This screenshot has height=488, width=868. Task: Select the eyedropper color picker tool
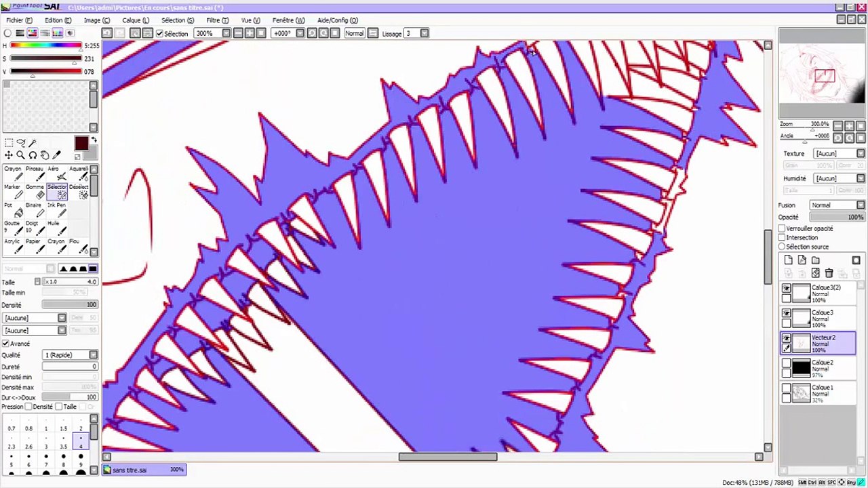tap(57, 155)
